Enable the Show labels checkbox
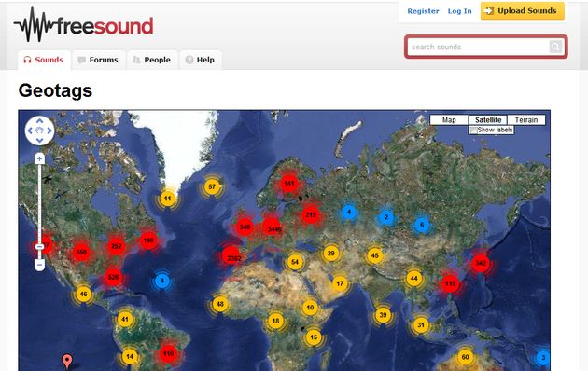Viewport: 588px width, 371px height. pyautogui.click(x=473, y=130)
